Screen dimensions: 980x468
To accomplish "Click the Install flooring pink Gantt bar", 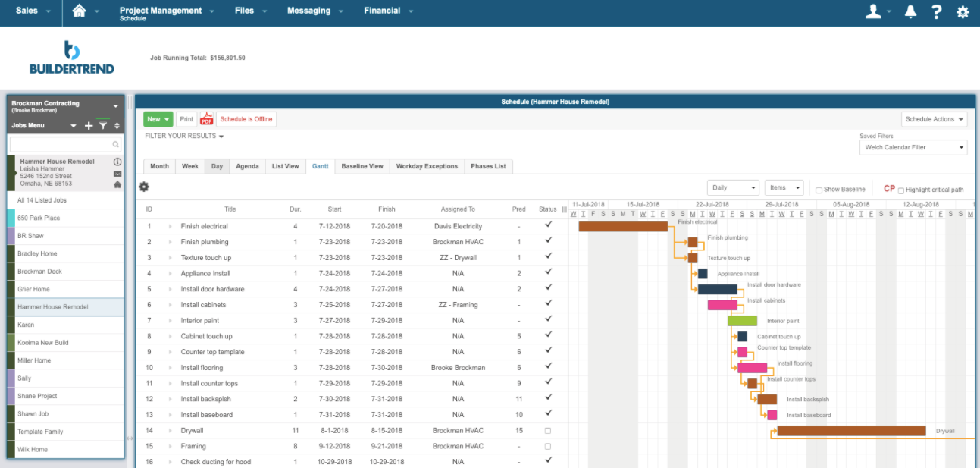I will tap(750, 367).
